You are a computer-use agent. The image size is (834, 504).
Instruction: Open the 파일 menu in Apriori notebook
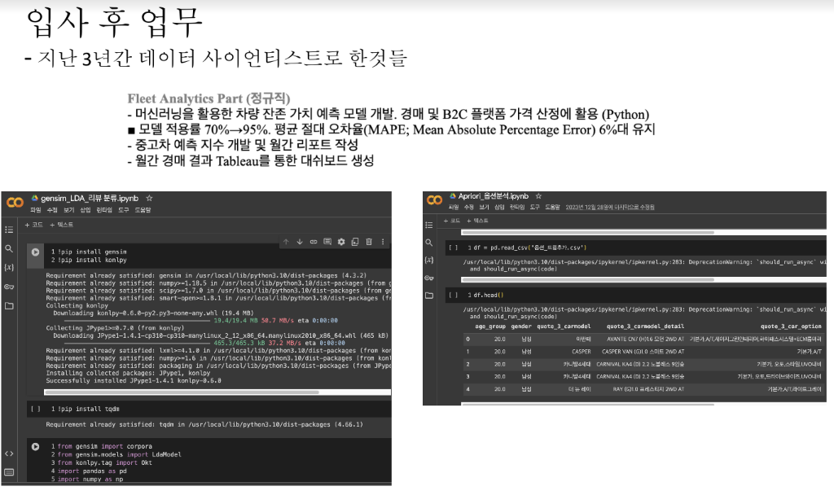point(454,208)
